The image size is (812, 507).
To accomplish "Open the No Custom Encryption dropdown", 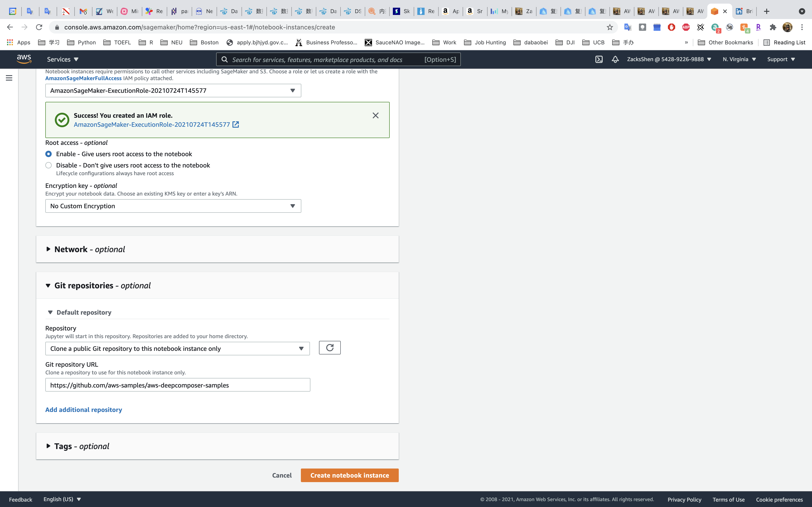I will coord(173,206).
